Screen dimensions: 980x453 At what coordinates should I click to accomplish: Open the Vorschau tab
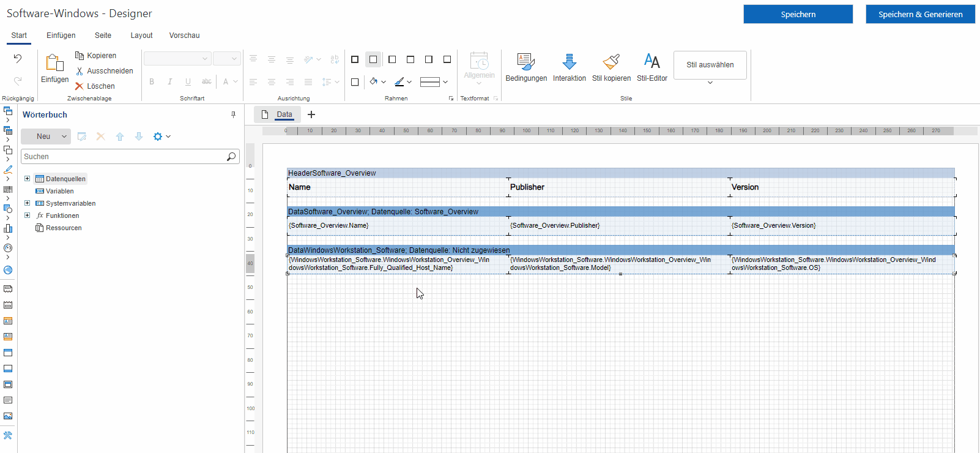184,36
